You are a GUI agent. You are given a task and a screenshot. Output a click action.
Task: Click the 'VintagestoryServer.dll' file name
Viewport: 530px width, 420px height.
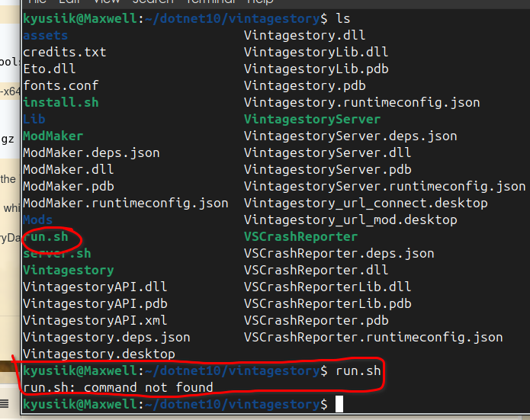point(327,152)
